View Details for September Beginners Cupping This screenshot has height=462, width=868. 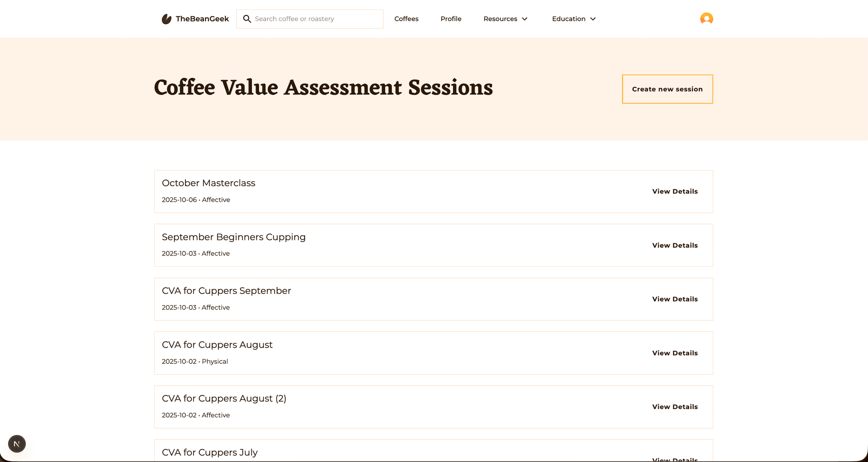(675, 245)
